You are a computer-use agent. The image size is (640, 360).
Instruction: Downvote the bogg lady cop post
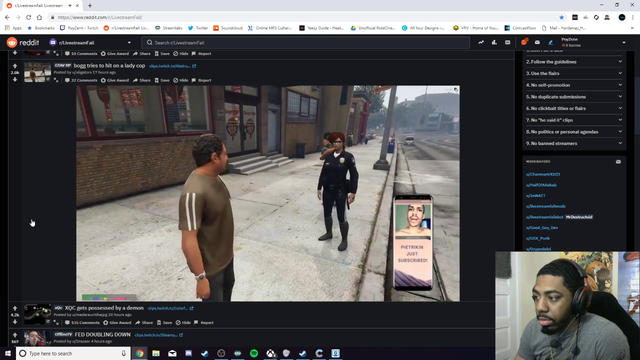pos(15,80)
